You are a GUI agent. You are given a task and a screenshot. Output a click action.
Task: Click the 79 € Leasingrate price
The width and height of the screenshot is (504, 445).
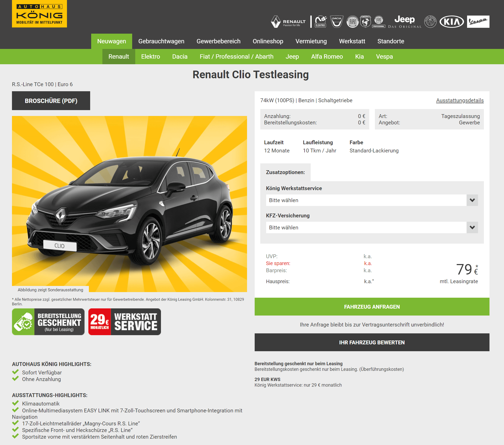point(467,270)
